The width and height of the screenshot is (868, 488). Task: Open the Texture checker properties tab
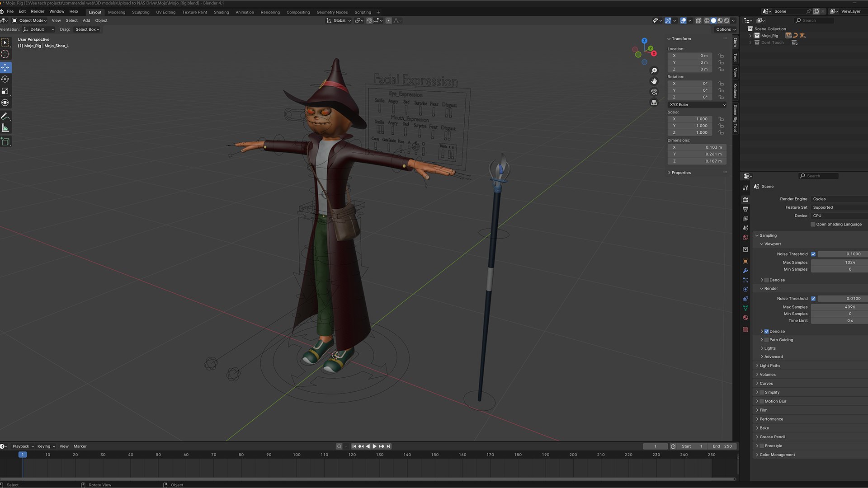tap(745, 329)
